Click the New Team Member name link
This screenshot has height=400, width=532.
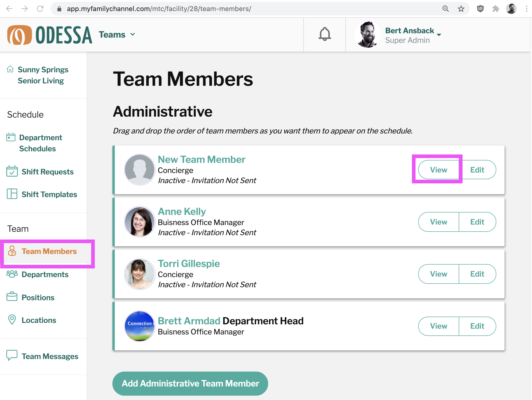click(x=201, y=159)
